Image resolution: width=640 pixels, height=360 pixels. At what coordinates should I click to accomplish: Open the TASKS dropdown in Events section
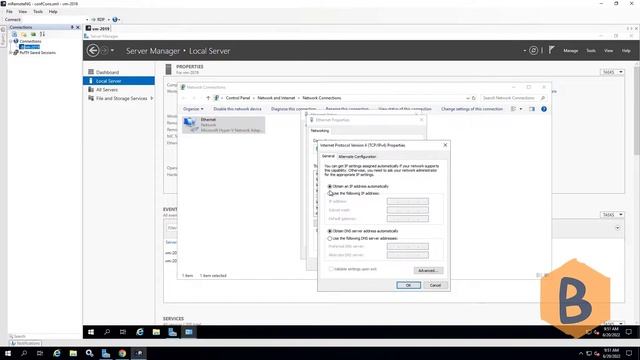pyautogui.click(x=613, y=215)
